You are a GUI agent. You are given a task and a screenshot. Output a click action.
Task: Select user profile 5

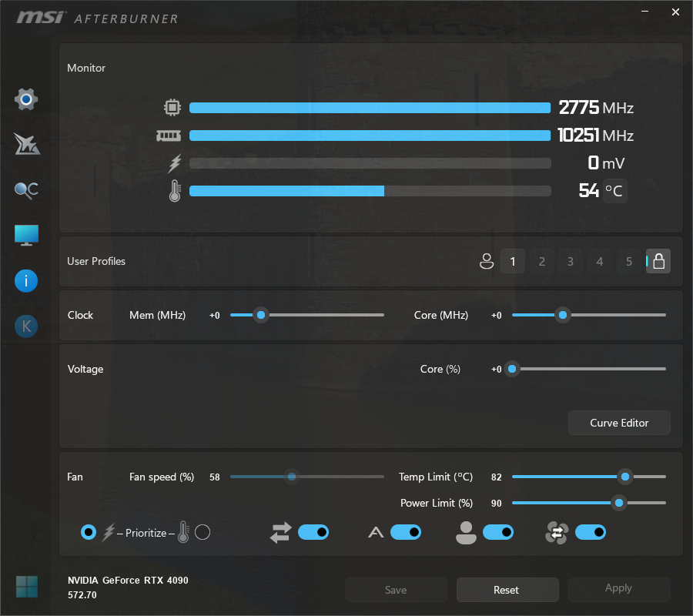[x=629, y=261]
